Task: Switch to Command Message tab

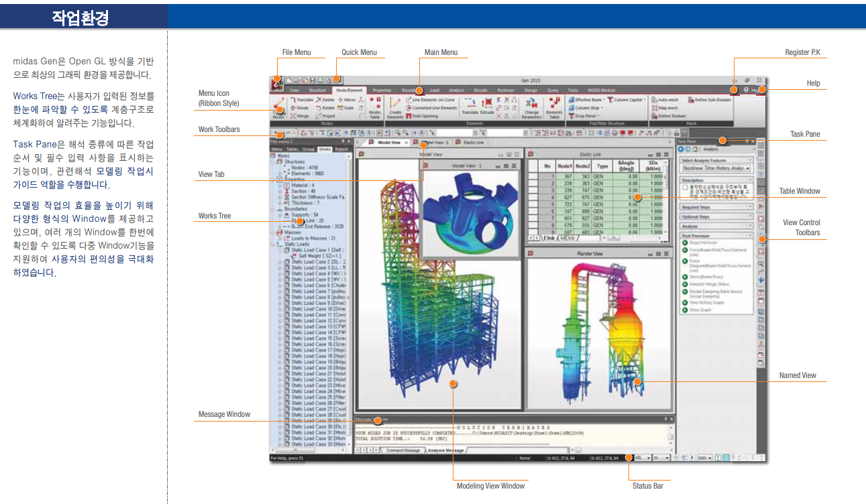Action: pyautogui.click(x=402, y=450)
